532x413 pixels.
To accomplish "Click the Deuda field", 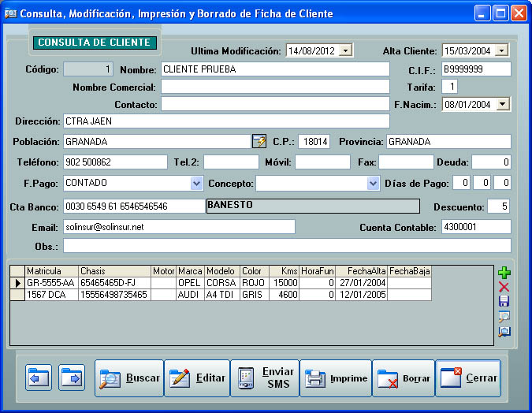I will [491, 162].
